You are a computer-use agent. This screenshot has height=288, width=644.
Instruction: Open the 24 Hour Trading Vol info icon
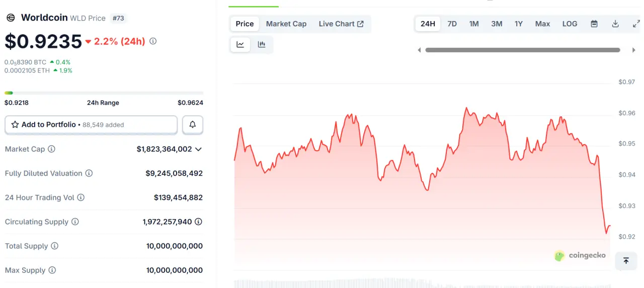(x=80, y=197)
